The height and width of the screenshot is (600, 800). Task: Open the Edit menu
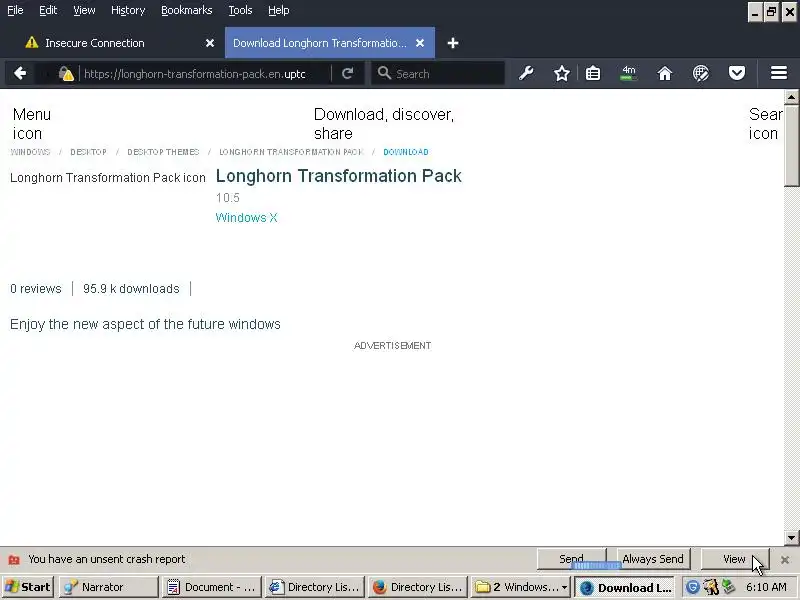pyautogui.click(x=48, y=10)
